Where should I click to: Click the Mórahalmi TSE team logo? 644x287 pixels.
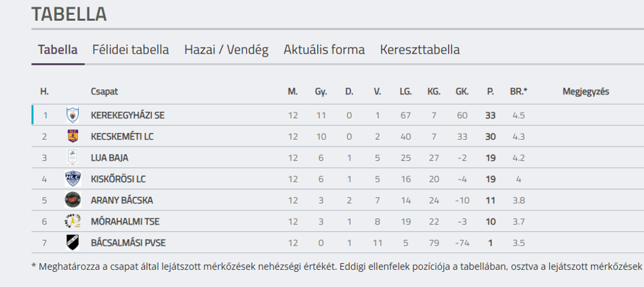(73, 222)
